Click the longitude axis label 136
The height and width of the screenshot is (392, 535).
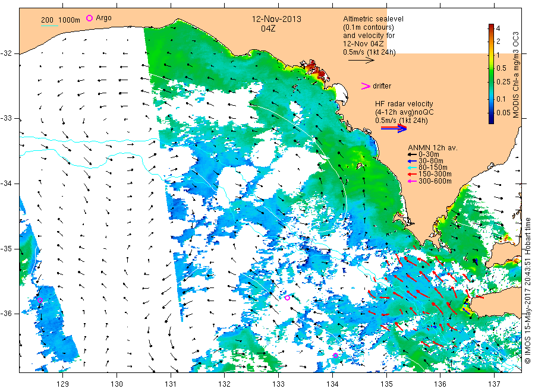point(440,384)
